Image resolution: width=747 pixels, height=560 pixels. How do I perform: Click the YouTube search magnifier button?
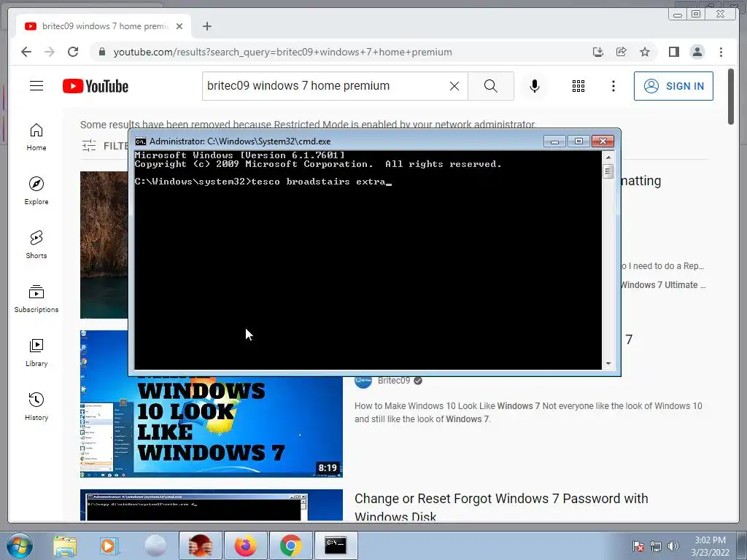491,86
